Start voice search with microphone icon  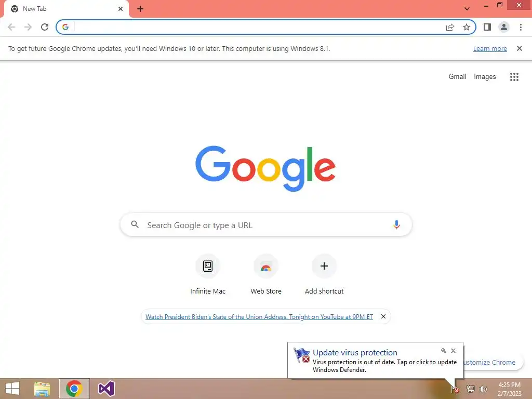tap(396, 224)
